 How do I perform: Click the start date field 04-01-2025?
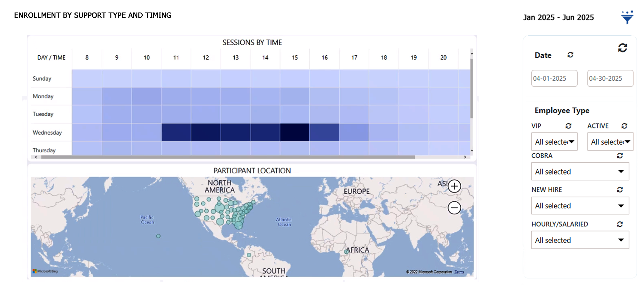tap(554, 78)
